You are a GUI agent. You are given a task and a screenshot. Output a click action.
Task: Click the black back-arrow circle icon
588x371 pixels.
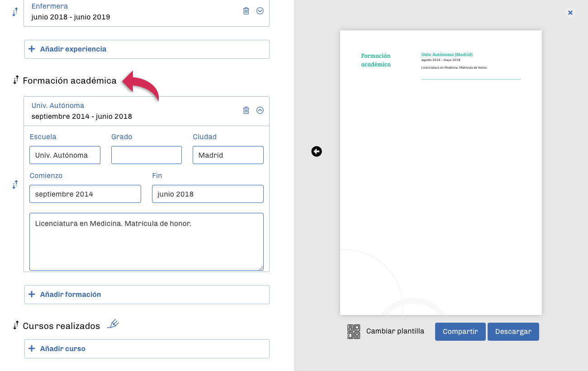(317, 151)
